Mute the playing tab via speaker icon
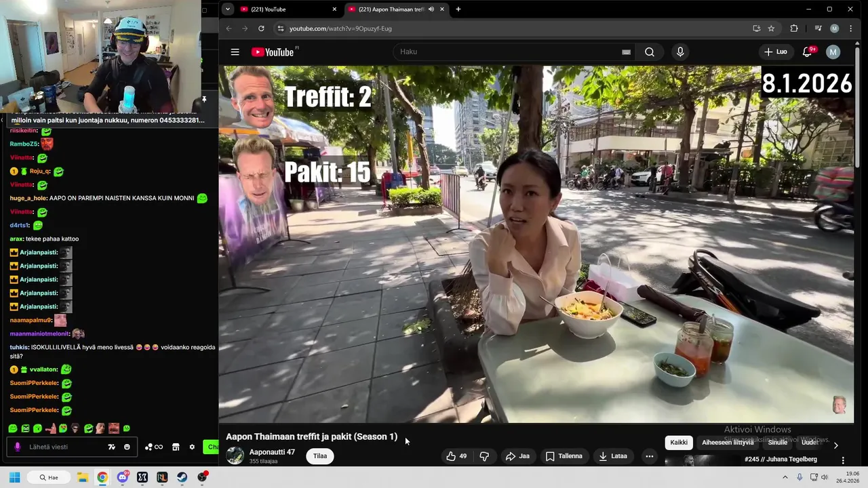 pos(431,9)
